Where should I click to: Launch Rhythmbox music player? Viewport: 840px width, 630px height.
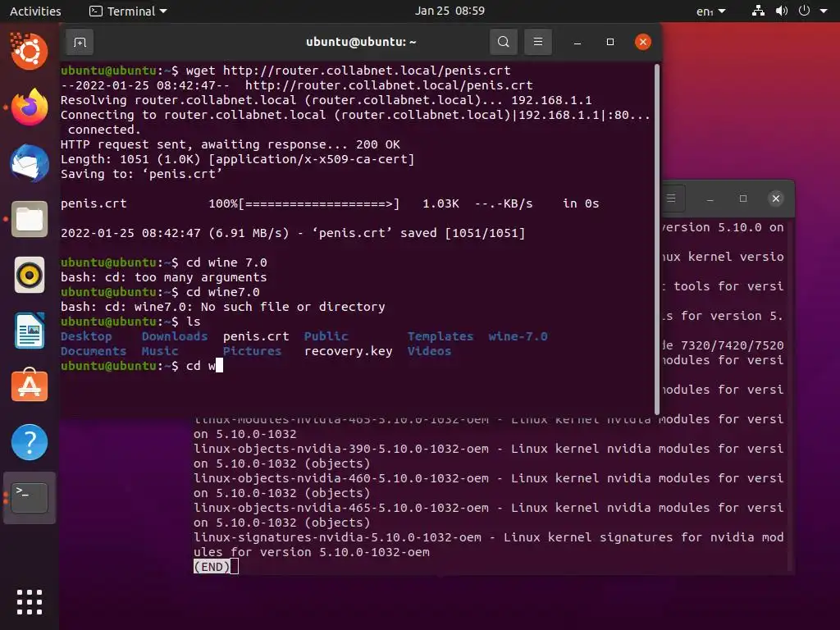(x=30, y=275)
